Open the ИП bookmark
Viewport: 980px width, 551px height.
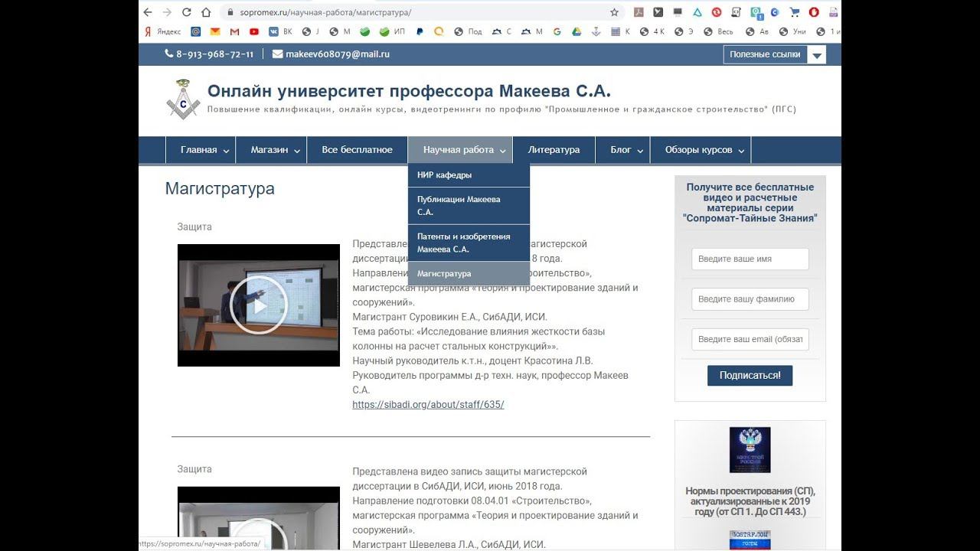click(x=392, y=31)
